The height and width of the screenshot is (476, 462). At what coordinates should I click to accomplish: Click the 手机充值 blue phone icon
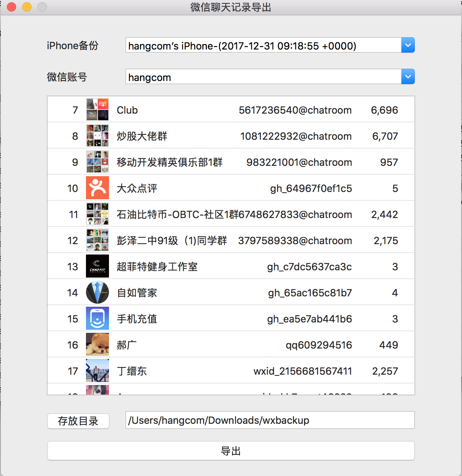pyautogui.click(x=97, y=318)
